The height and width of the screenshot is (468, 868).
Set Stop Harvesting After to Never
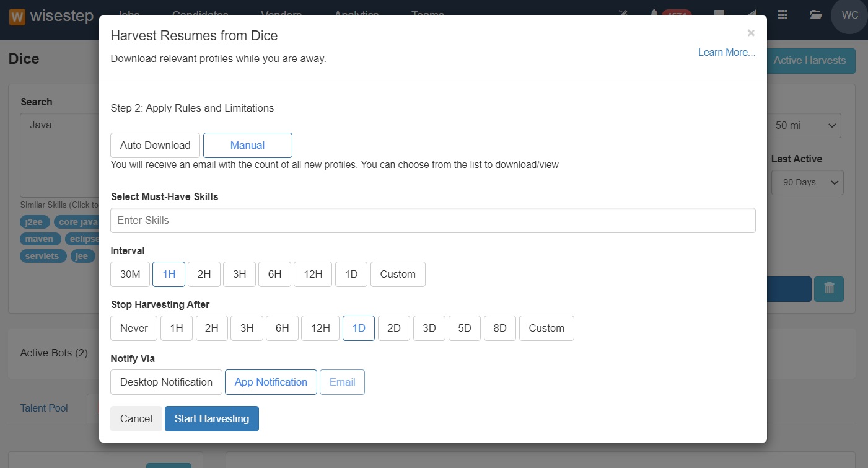(134, 328)
